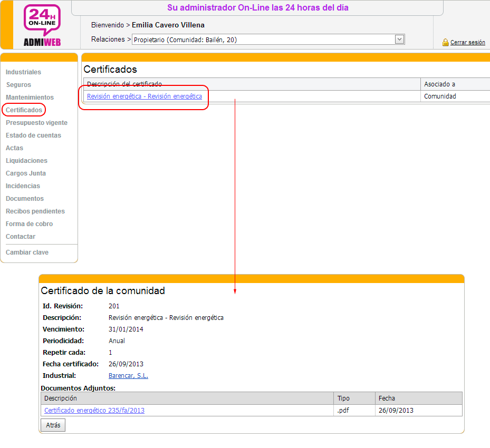Open Contactar in the sidebar
This screenshot has height=448, width=490.
[21, 236]
